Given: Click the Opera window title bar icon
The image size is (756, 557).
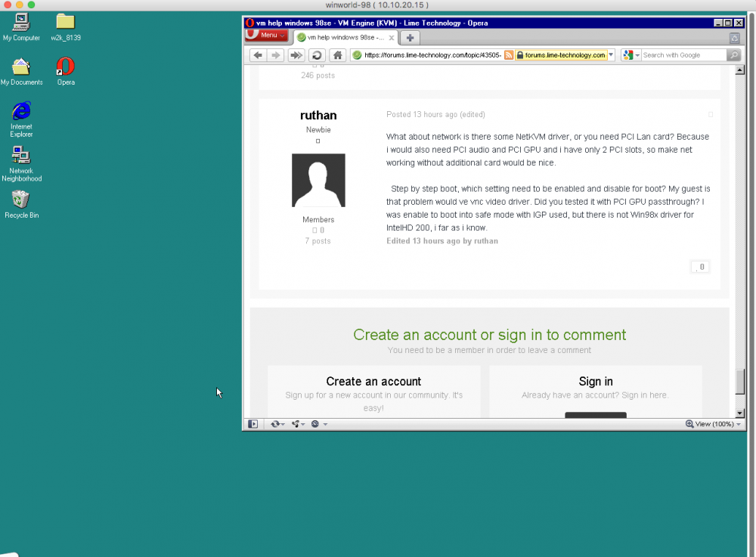Looking at the screenshot, I should coord(249,23).
